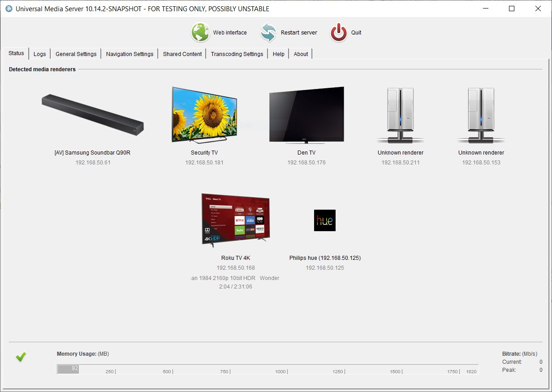Minimize the Universal Media Server window
Viewport: 552px width, 392px height.
pos(485,9)
